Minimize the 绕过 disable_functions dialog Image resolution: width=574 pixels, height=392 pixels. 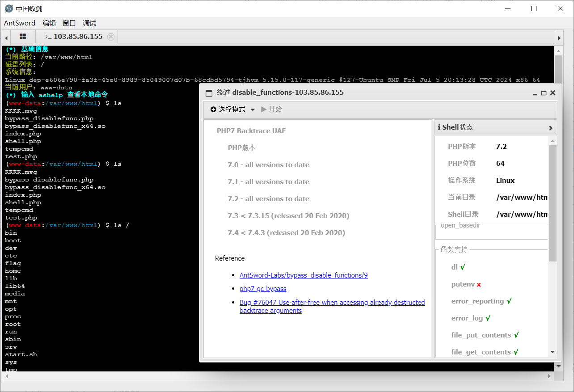coord(535,93)
